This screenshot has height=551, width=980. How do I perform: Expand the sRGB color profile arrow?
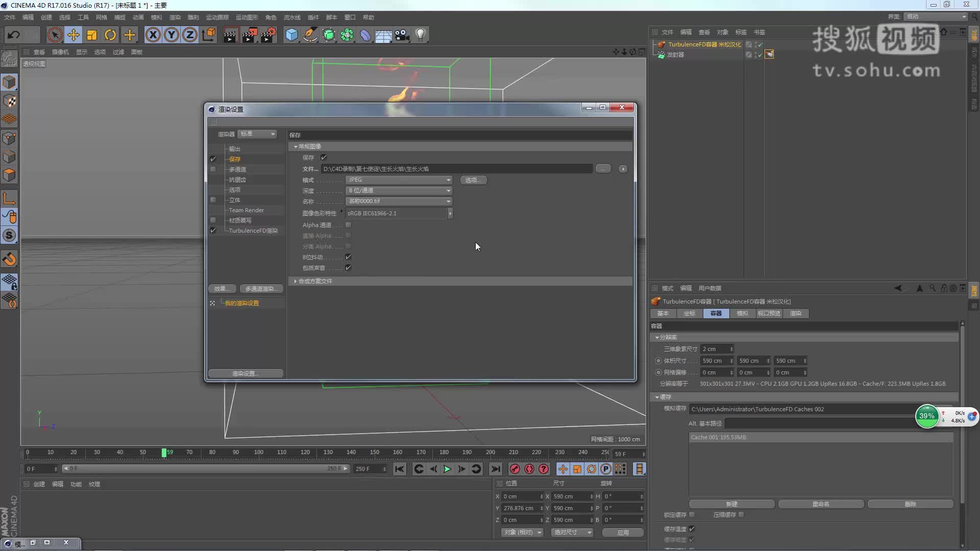pos(450,213)
